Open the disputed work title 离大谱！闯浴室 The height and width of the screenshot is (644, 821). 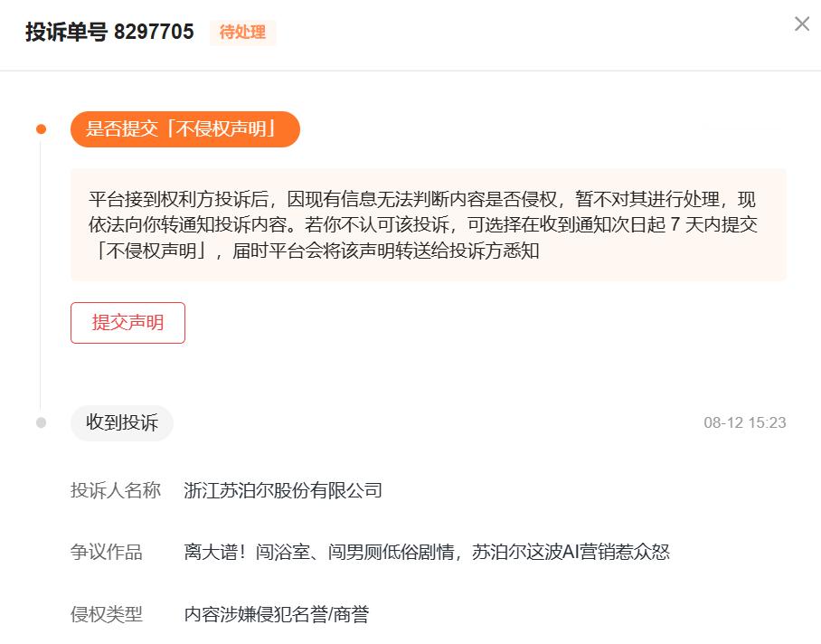click(x=427, y=552)
